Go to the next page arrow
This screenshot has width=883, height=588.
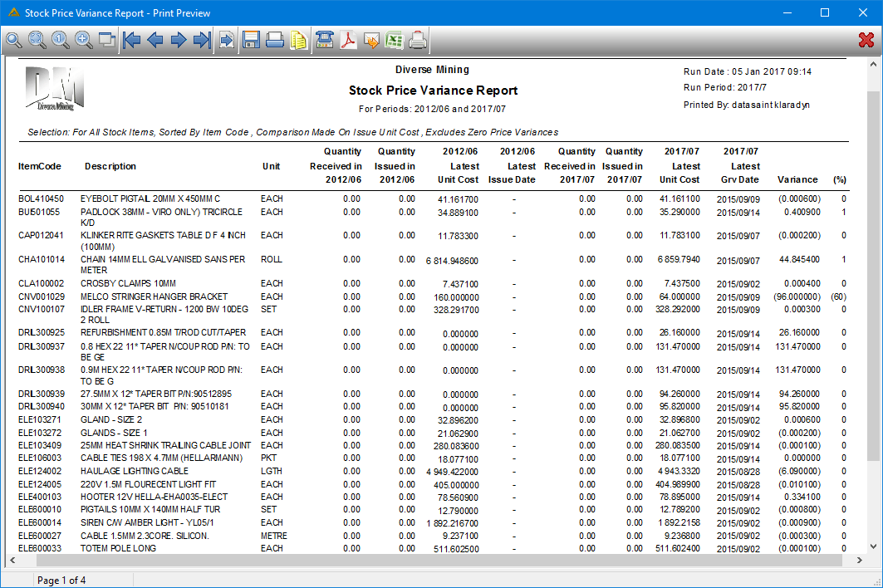coord(179,40)
